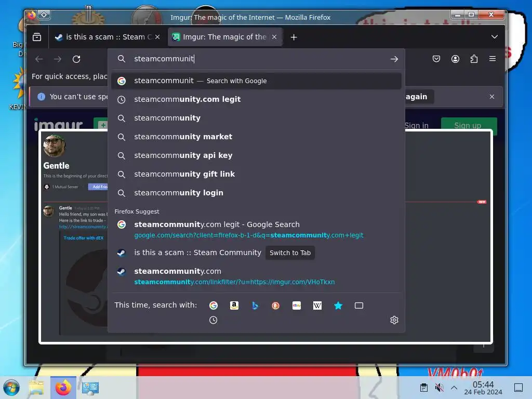Image resolution: width=532 pixels, height=399 pixels.
Task: Click the show desktop button on taskbar
Action: (x=518, y=388)
